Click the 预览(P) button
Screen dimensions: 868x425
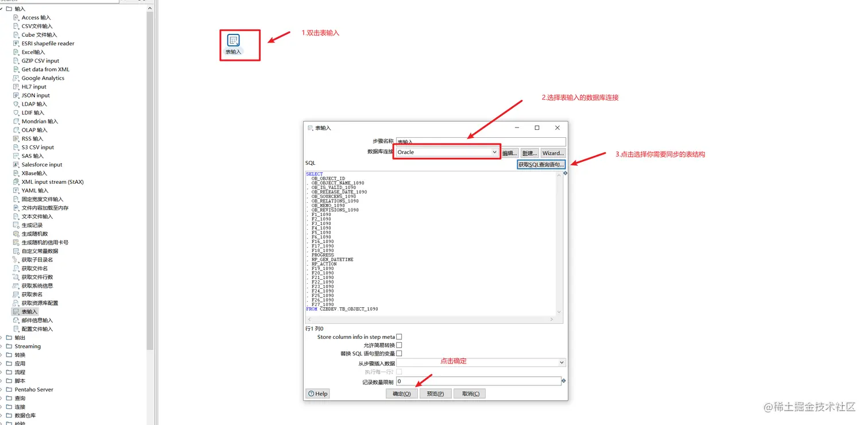pos(436,393)
